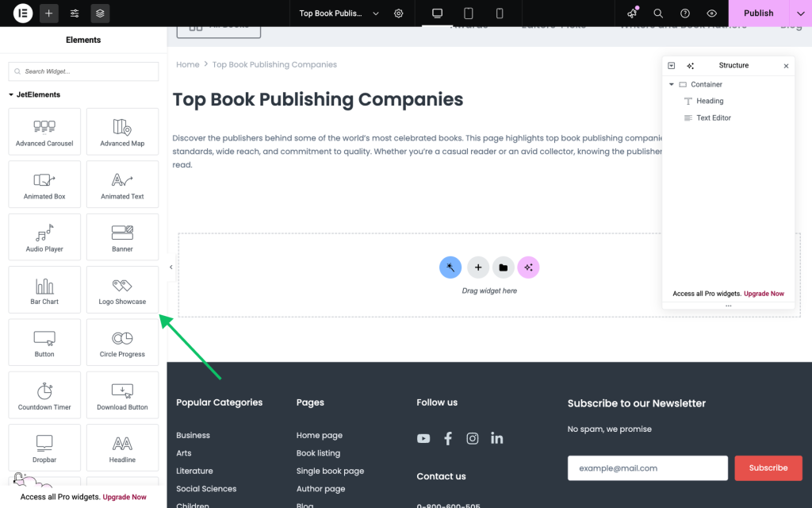The image size is (812, 508).
Task: Open the Book listing footer link
Action: point(318,453)
